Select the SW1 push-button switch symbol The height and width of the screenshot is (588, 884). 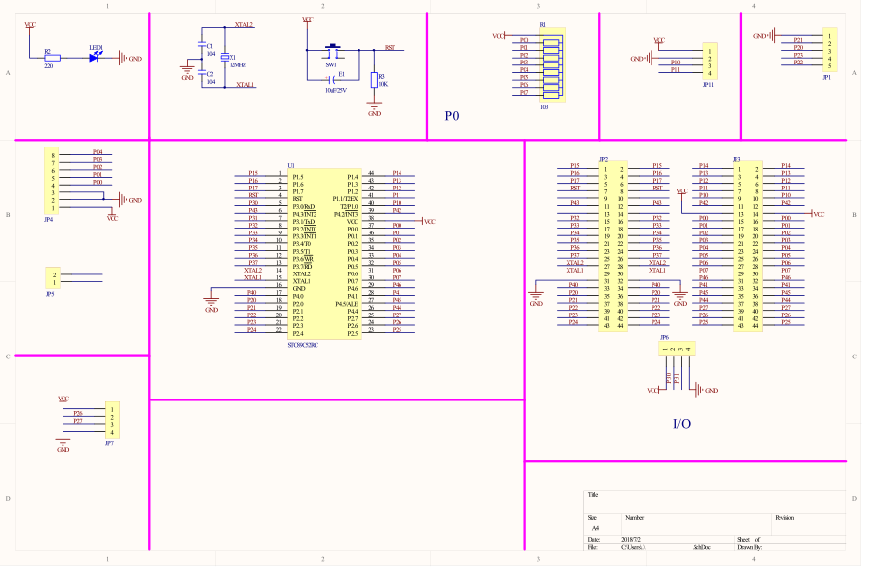click(x=333, y=51)
